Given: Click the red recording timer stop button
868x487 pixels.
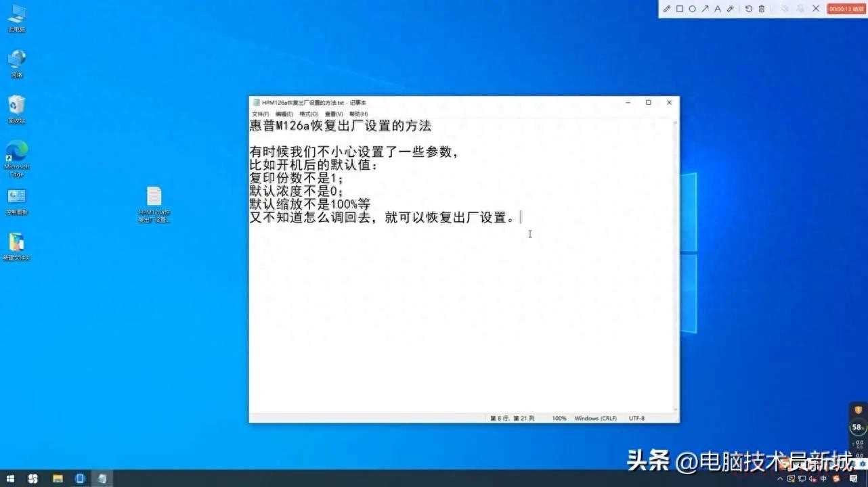Looking at the screenshot, I should [x=846, y=9].
